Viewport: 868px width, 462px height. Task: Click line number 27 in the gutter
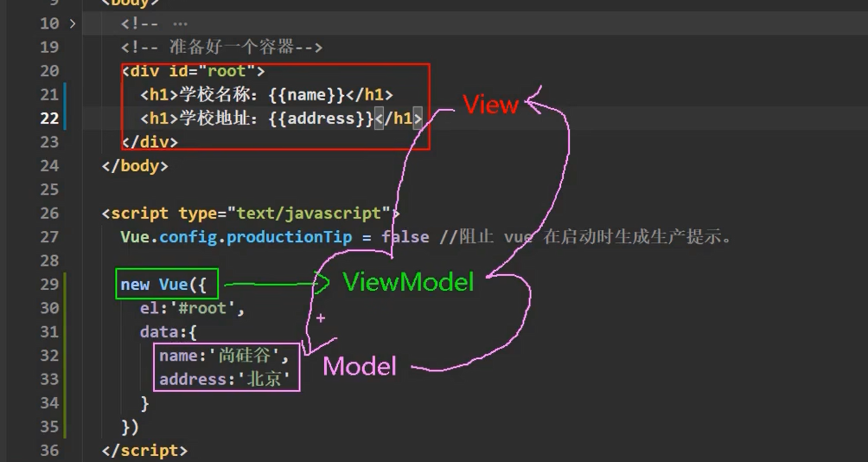49,237
